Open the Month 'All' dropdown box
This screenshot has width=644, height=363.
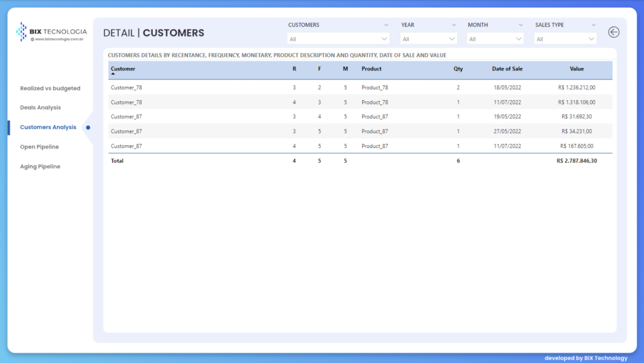pyautogui.click(x=495, y=39)
